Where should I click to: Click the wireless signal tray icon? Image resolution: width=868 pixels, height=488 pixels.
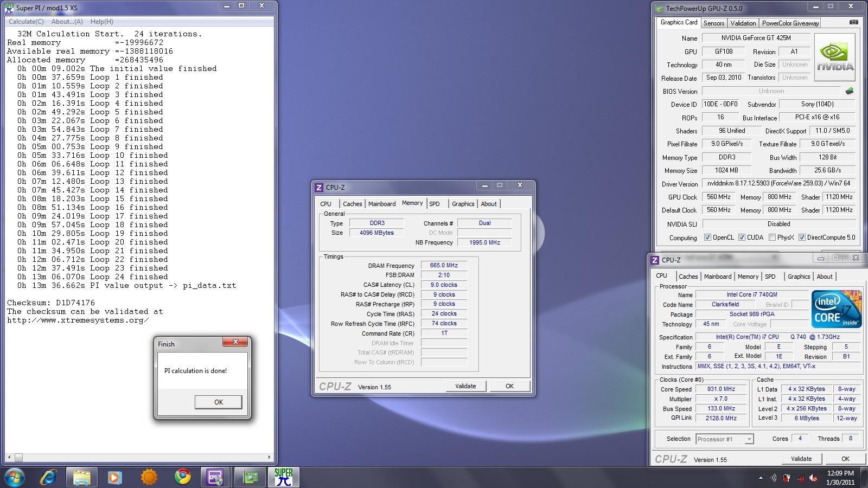click(x=773, y=478)
